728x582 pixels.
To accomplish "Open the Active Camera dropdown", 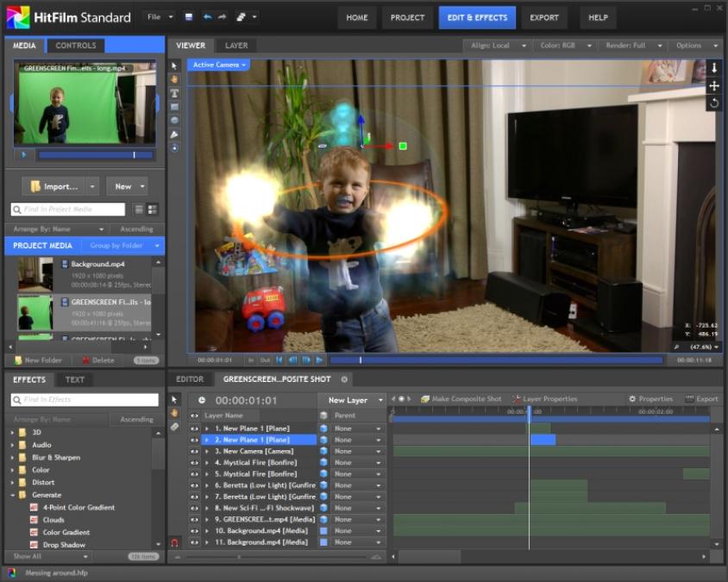I will point(219,65).
